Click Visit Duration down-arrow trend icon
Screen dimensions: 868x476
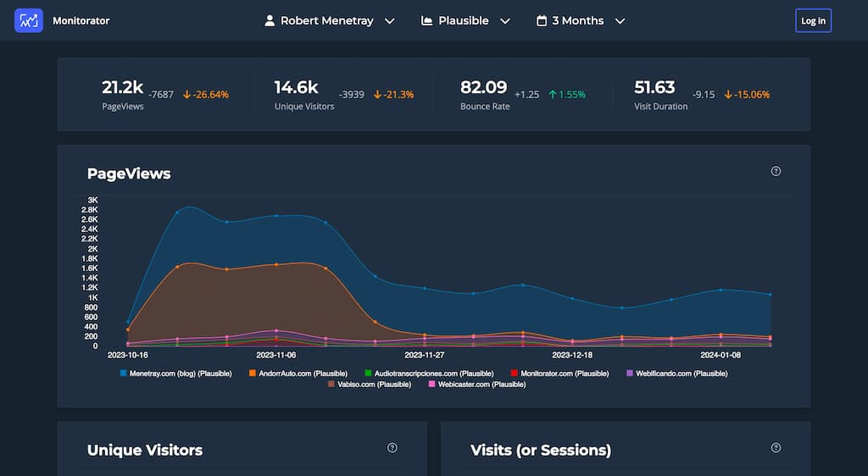click(728, 95)
